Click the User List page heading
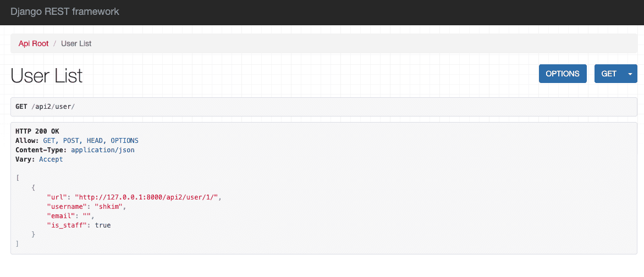This screenshot has height=277, width=644. [47, 75]
